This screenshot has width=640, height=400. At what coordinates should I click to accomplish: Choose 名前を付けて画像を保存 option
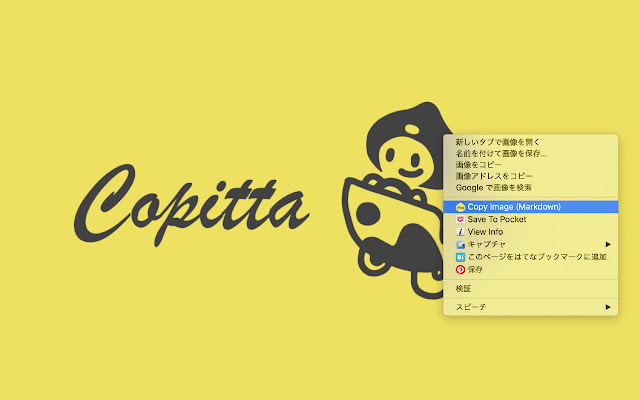(531, 153)
